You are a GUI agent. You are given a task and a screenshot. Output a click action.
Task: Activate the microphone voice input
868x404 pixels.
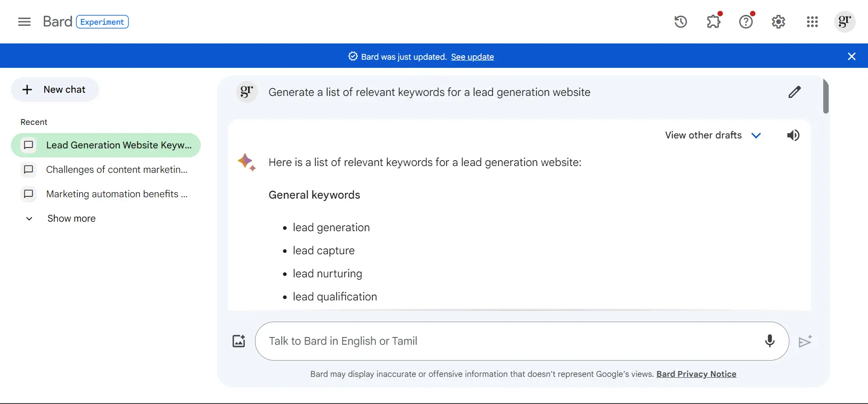pyautogui.click(x=769, y=341)
